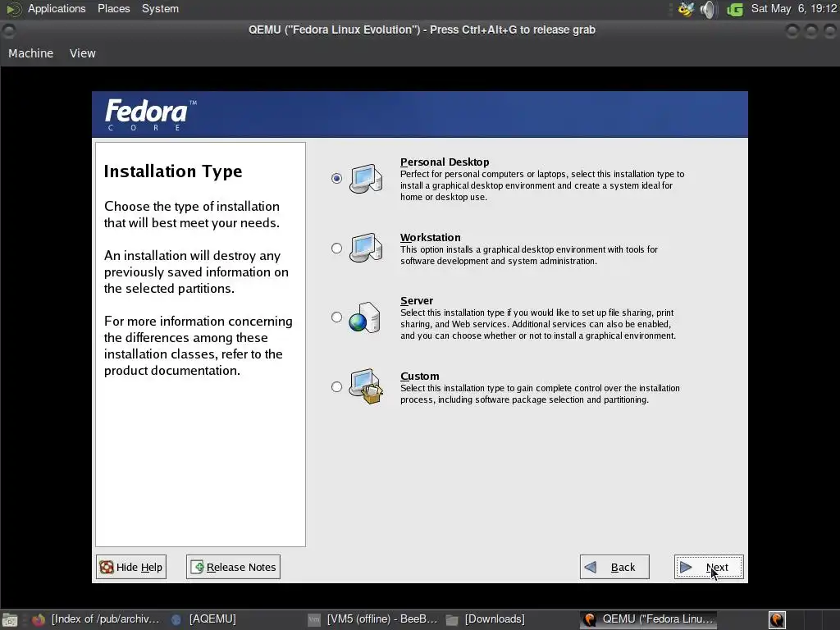Click the Personal Desktop heading label
The image size is (840, 630).
(x=445, y=162)
